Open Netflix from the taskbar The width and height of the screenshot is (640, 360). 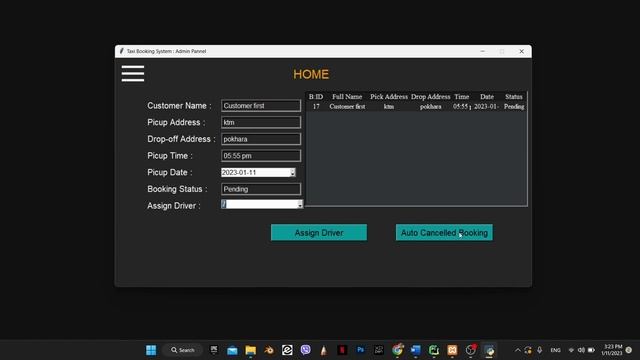[x=342, y=350]
